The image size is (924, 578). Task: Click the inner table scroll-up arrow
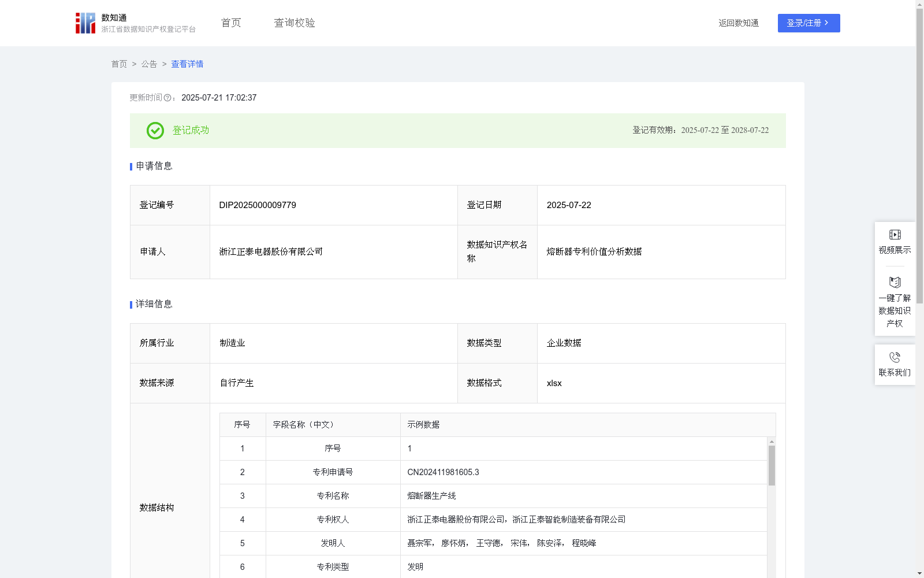pyautogui.click(x=772, y=442)
